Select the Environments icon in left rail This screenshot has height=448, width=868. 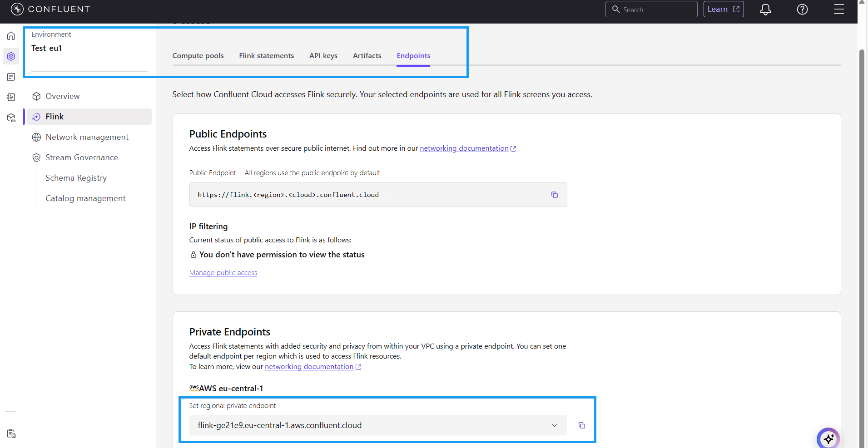pyautogui.click(x=11, y=56)
